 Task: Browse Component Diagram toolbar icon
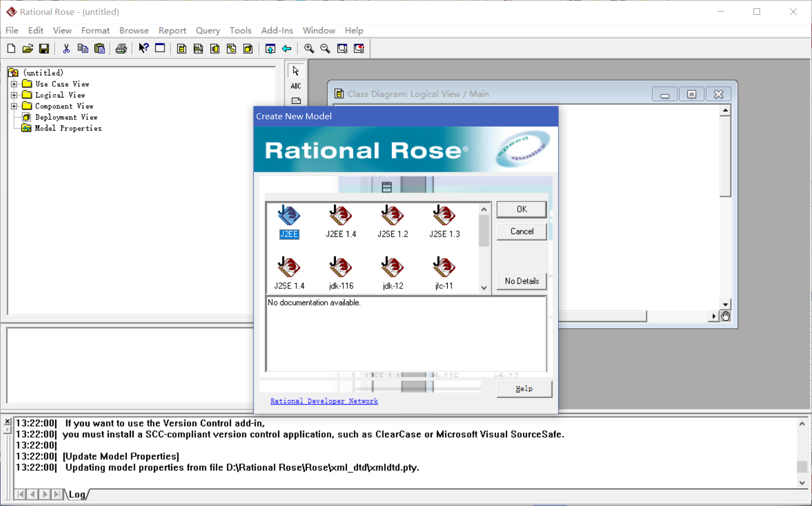(215, 49)
